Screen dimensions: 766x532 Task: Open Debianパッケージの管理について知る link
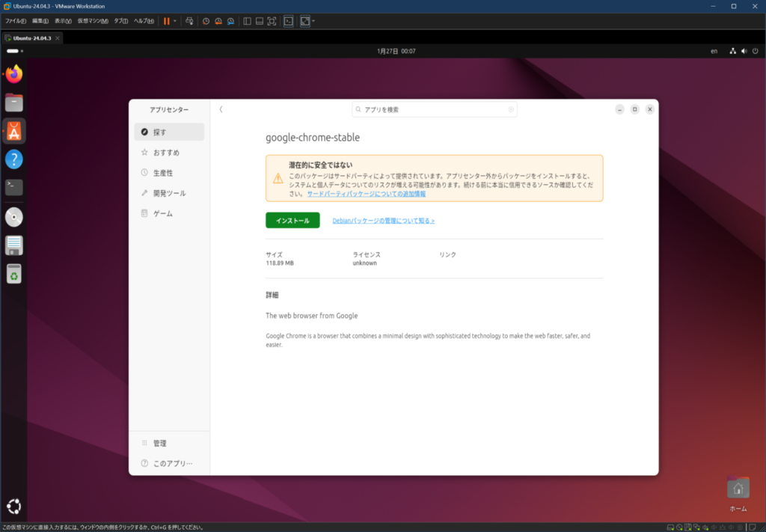click(384, 221)
